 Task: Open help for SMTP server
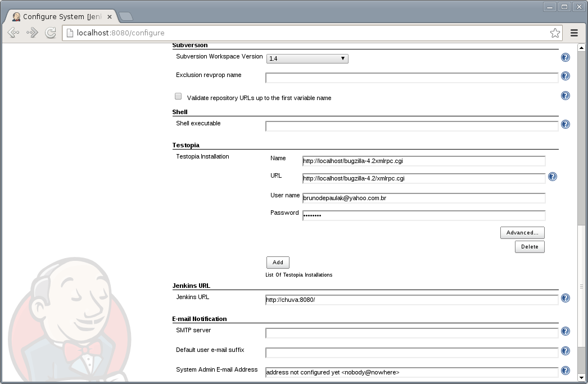pyautogui.click(x=565, y=332)
